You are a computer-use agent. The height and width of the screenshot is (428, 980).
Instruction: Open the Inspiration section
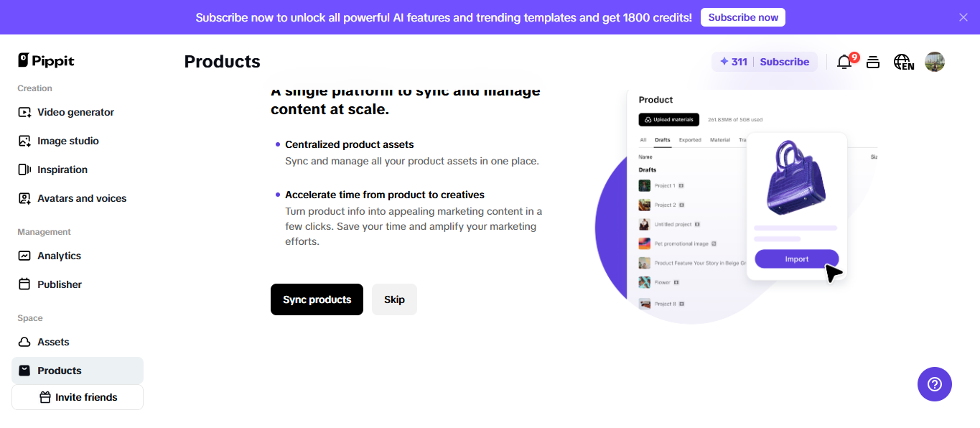click(62, 169)
